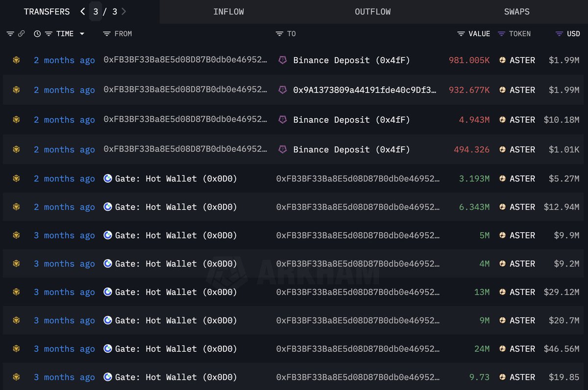This screenshot has height=390, width=588.
Task: Open the TIME column filter lines icon
Action: pos(49,34)
